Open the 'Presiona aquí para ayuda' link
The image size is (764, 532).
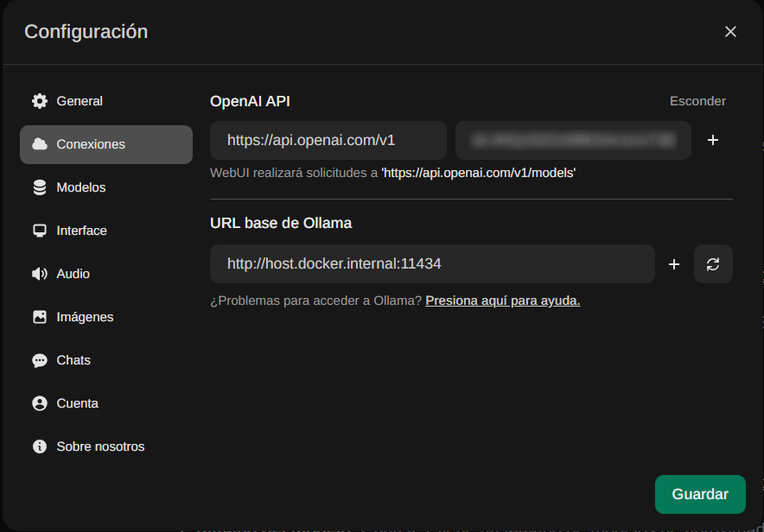(x=502, y=301)
